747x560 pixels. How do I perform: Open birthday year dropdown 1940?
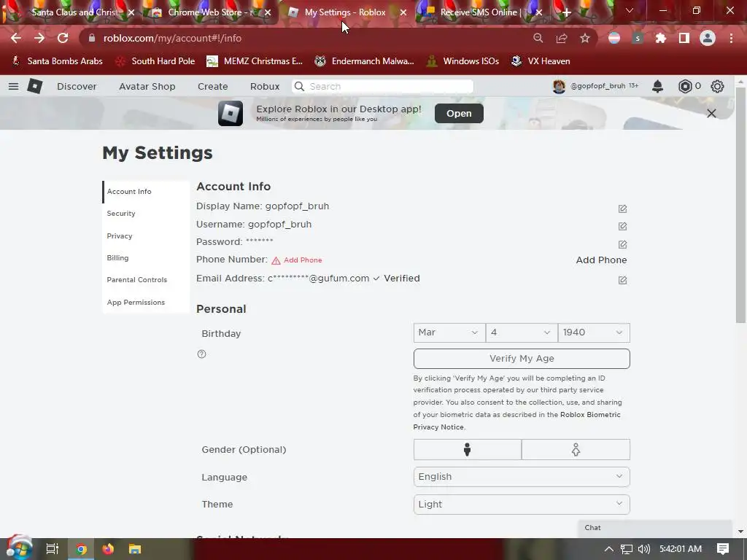coord(594,332)
